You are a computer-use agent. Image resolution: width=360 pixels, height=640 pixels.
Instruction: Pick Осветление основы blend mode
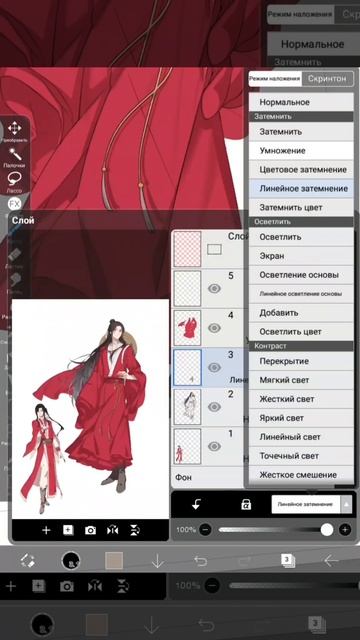tap(301, 275)
